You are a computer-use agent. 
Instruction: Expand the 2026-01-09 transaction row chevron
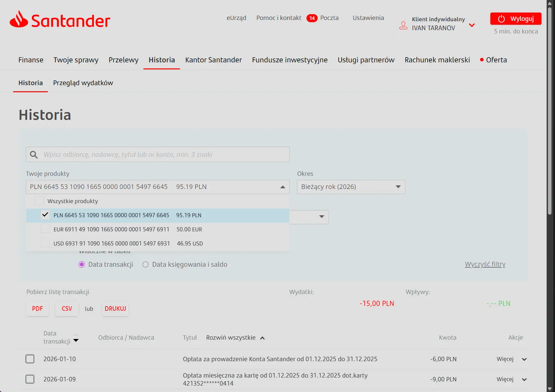tap(524, 379)
